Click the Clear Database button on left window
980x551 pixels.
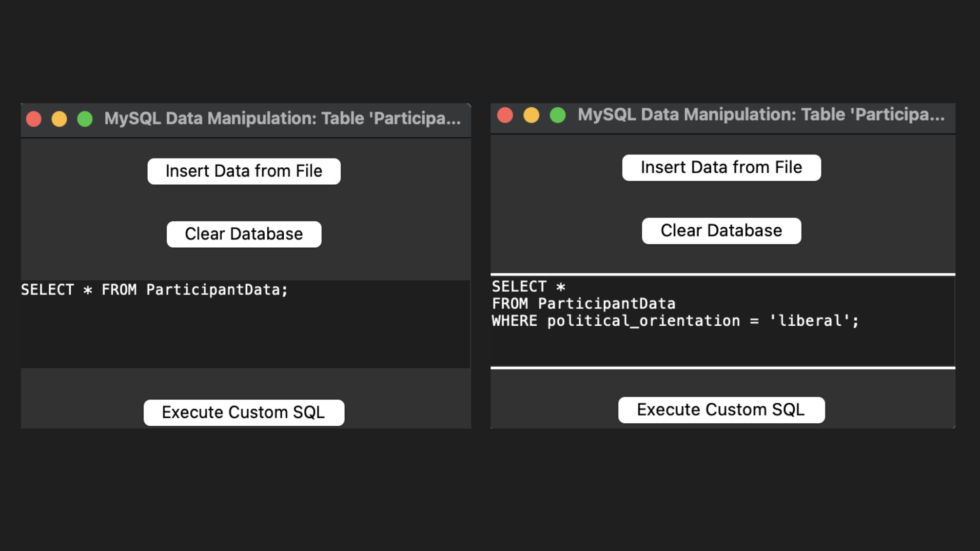tap(244, 234)
